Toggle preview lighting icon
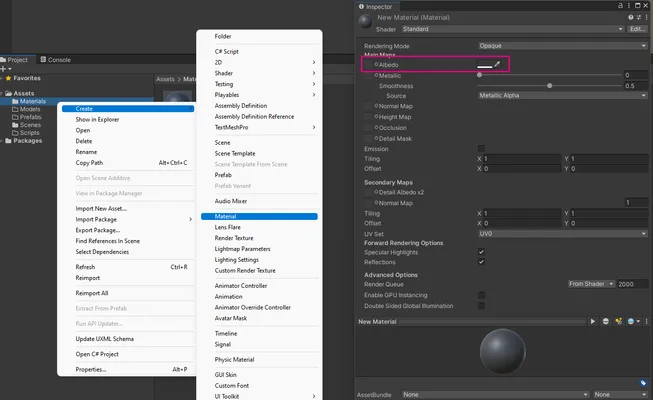This screenshot has width=653, height=400. (618, 321)
